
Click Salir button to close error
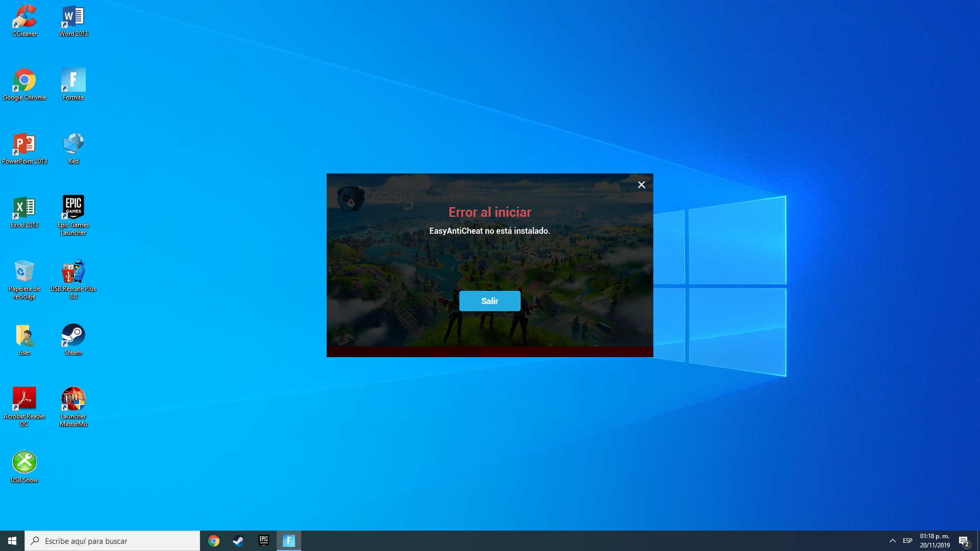coord(489,300)
